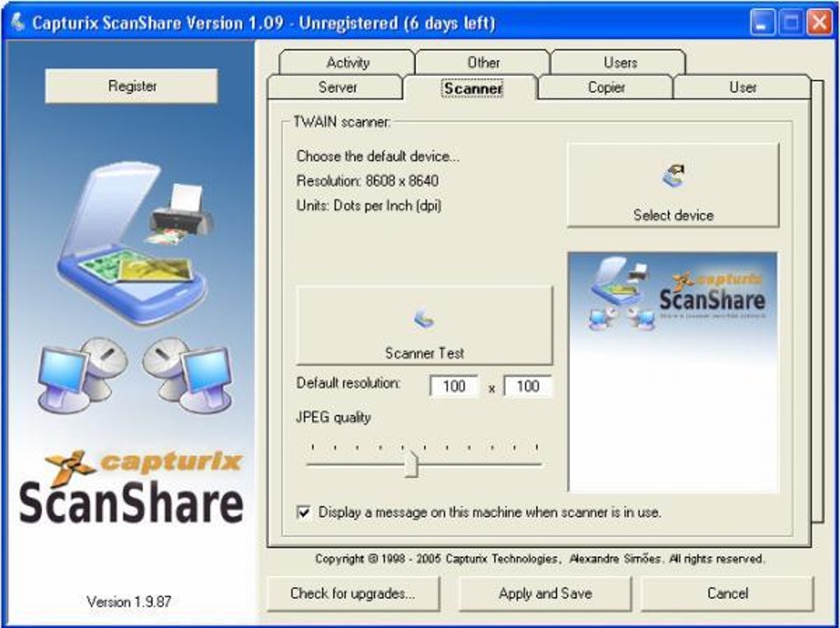Select the Scanner tab
This screenshot has width=840, height=628.
(x=473, y=87)
